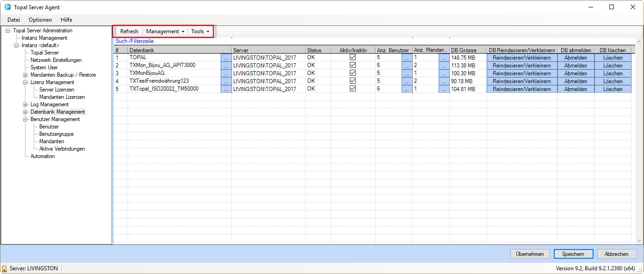Toggle active checkbox for TXTopal_ISO20022_TM50000
This screenshot has height=274, width=644.
point(353,89)
